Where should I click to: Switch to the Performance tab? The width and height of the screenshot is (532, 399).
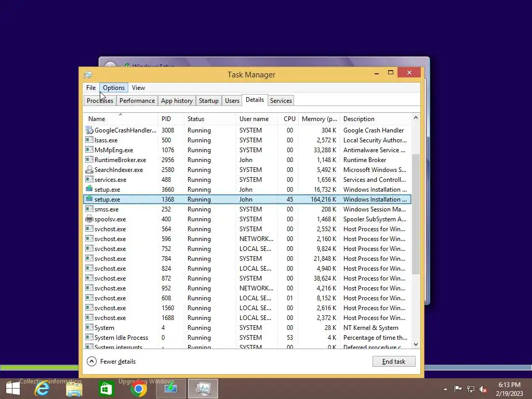click(x=137, y=101)
